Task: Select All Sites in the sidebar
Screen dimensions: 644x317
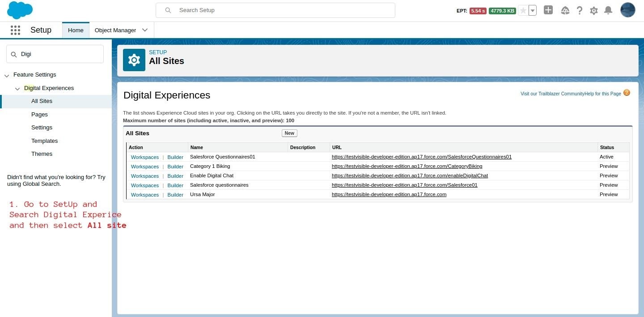Action: click(x=42, y=101)
